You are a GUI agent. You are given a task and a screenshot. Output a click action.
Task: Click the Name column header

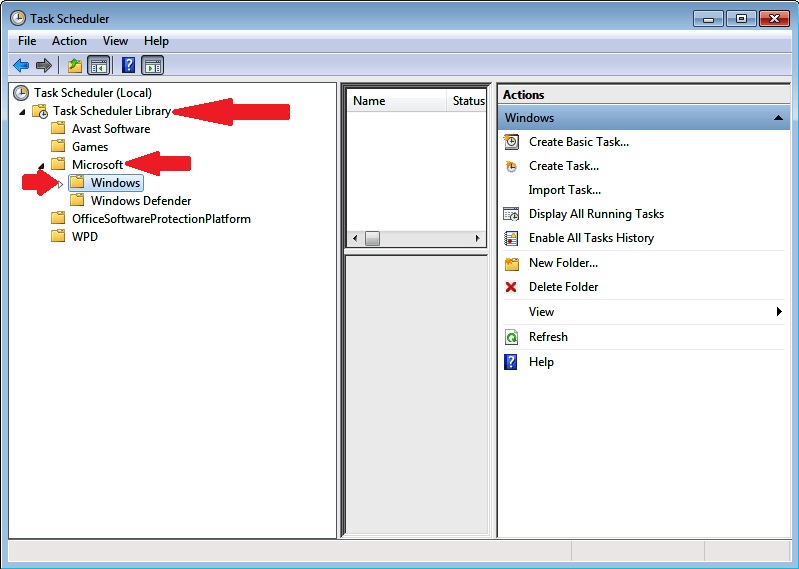click(396, 101)
